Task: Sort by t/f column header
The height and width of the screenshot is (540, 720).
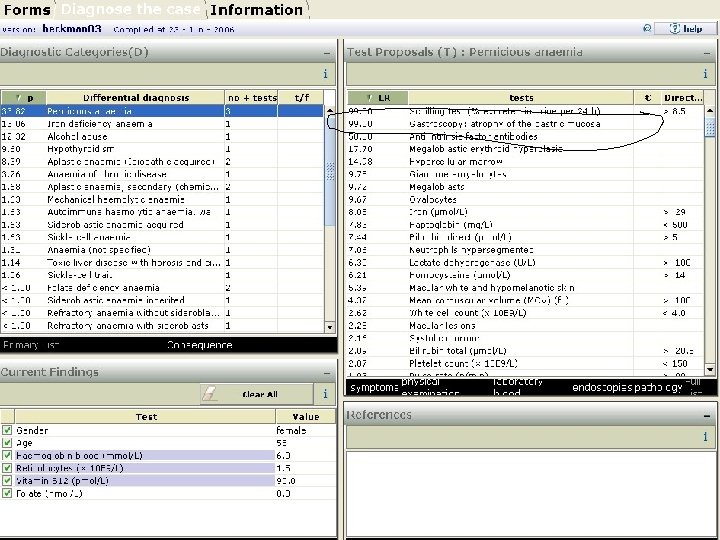Action: click(301, 97)
